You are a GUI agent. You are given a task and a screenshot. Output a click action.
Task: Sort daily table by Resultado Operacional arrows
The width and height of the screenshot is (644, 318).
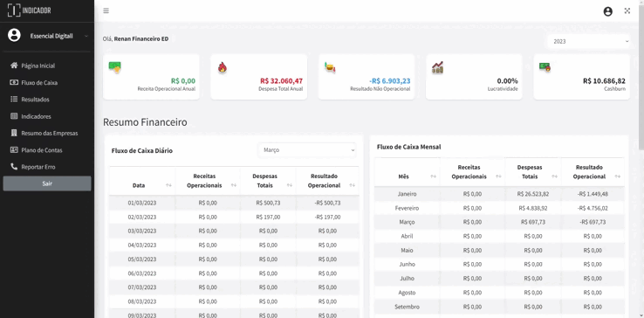tap(353, 185)
